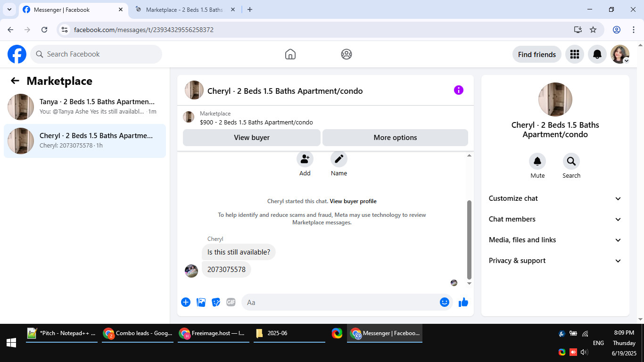Viewport: 644px width, 362px height.
Task: Reload the page in Chrome
Action: pos(44,30)
